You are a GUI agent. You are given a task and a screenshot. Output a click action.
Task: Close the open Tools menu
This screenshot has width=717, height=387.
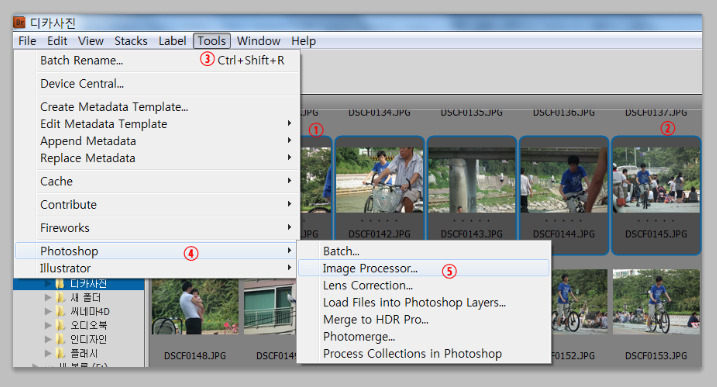pos(212,41)
